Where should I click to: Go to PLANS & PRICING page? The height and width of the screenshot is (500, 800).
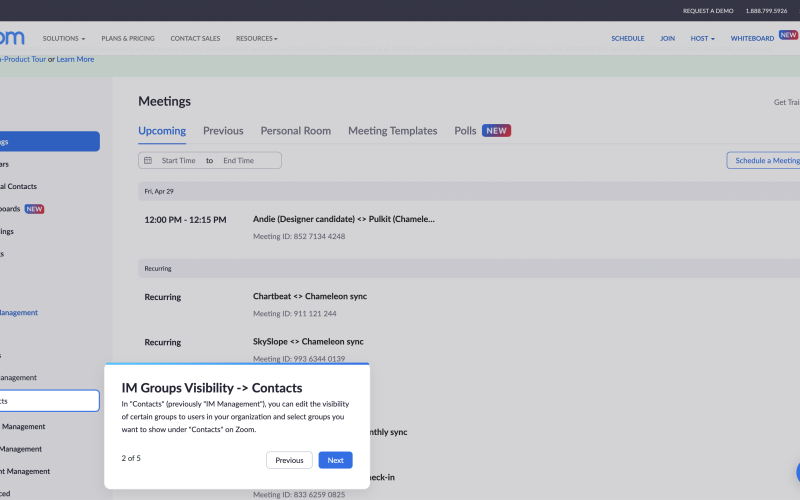pos(128,38)
